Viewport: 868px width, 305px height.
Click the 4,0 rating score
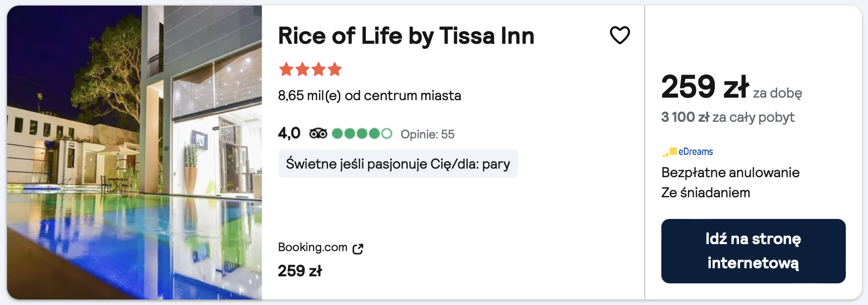(289, 133)
